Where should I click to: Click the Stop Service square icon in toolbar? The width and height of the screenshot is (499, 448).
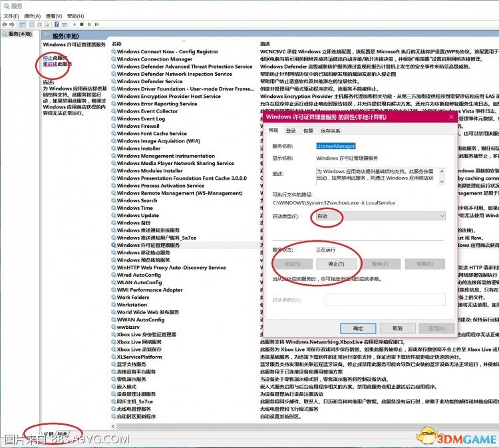(82, 24)
